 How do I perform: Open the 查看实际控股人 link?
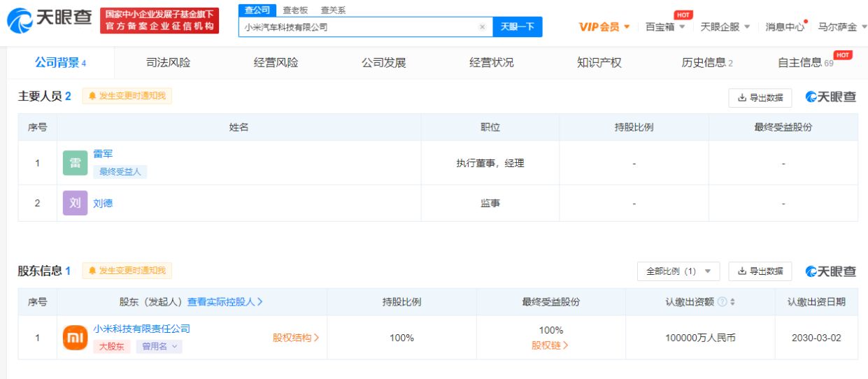(225, 302)
